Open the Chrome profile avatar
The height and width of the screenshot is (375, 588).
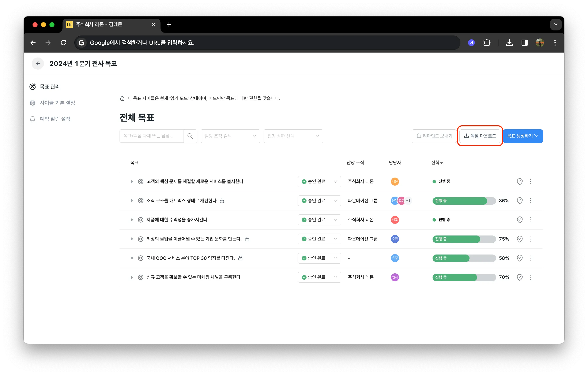pos(540,43)
